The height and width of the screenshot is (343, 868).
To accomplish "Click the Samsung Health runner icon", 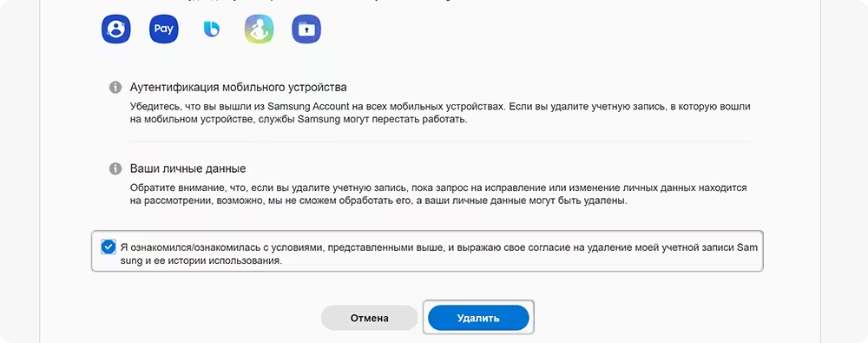I will (x=259, y=30).
